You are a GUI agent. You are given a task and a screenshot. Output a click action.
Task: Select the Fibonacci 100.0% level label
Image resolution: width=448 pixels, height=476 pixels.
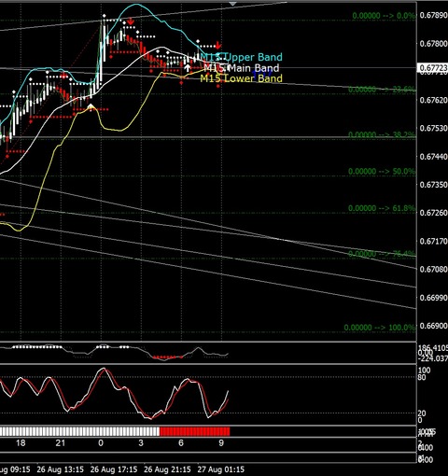pyautogui.click(x=380, y=328)
